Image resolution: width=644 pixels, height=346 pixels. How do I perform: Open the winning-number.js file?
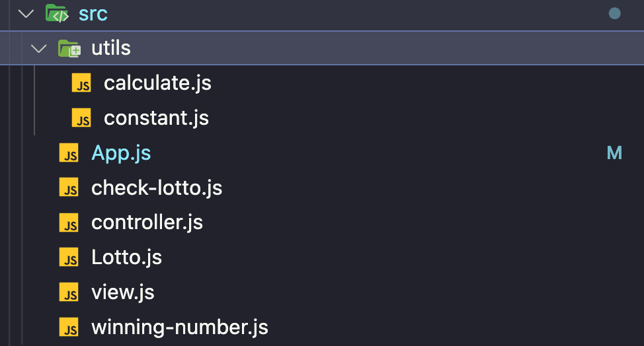click(179, 327)
